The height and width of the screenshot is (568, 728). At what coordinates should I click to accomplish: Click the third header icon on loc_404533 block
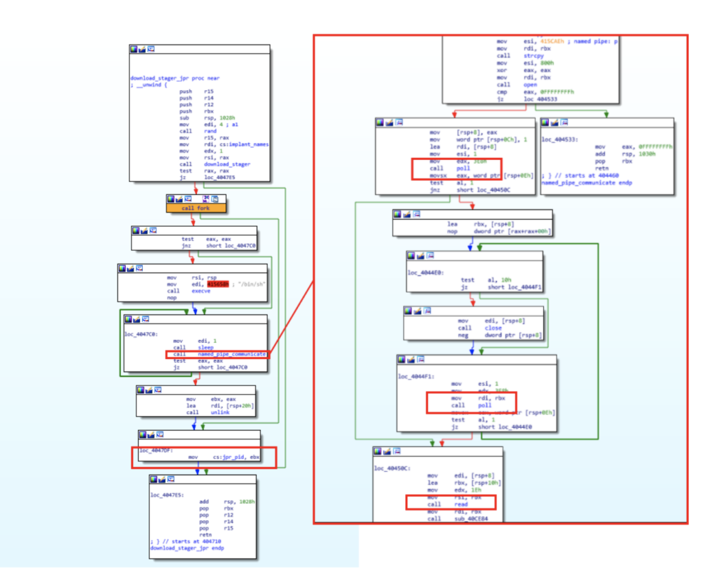coord(560,123)
